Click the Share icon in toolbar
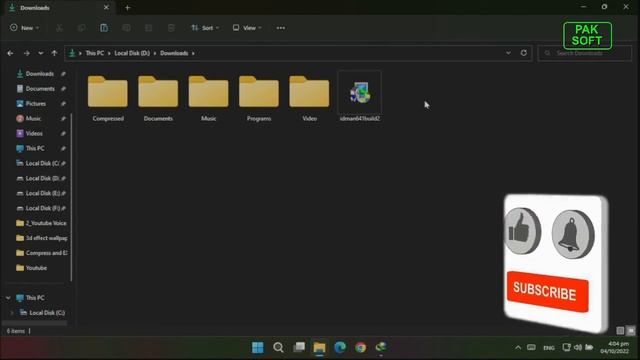The width and height of the screenshot is (640, 360). [149, 28]
